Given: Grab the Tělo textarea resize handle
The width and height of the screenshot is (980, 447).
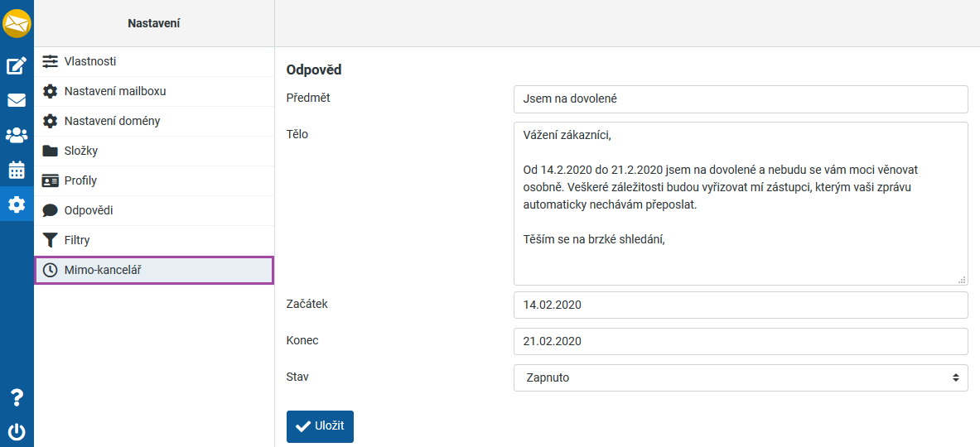Looking at the screenshot, I should 962,280.
